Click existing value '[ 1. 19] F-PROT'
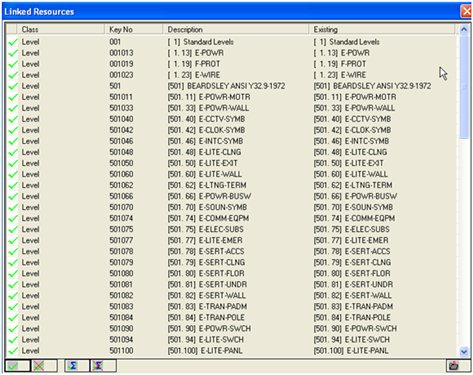473x375 pixels. pyautogui.click(x=340, y=64)
